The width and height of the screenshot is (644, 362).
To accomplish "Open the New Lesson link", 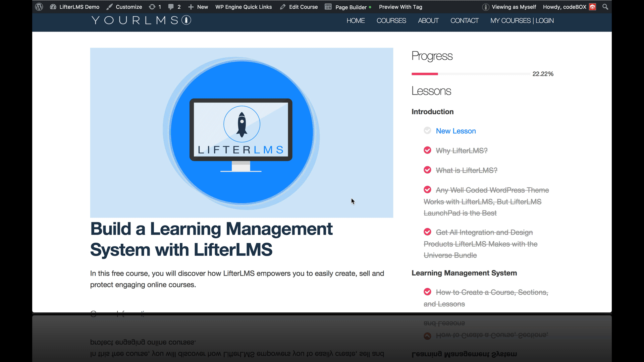I will [x=456, y=131].
